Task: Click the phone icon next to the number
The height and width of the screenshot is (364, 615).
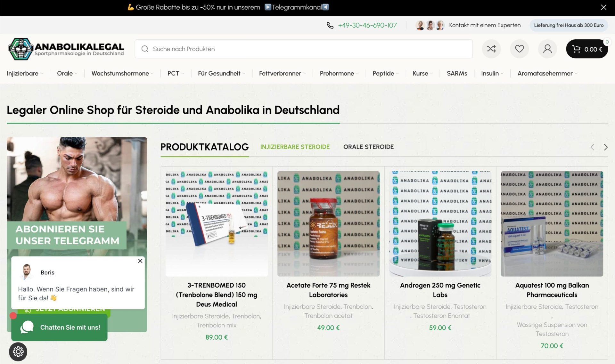Action: click(330, 25)
